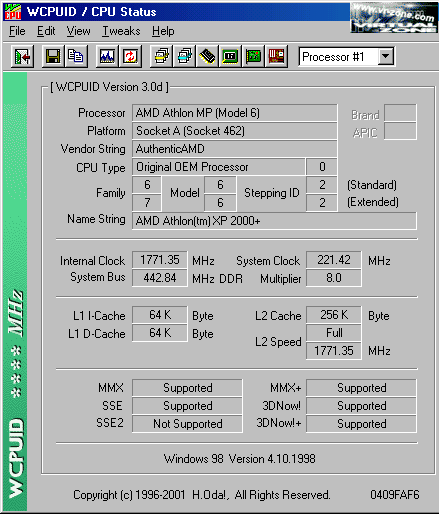This screenshot has height=514, width=439.
Task: Click the MMX Supported field
Action: point(187,388)
